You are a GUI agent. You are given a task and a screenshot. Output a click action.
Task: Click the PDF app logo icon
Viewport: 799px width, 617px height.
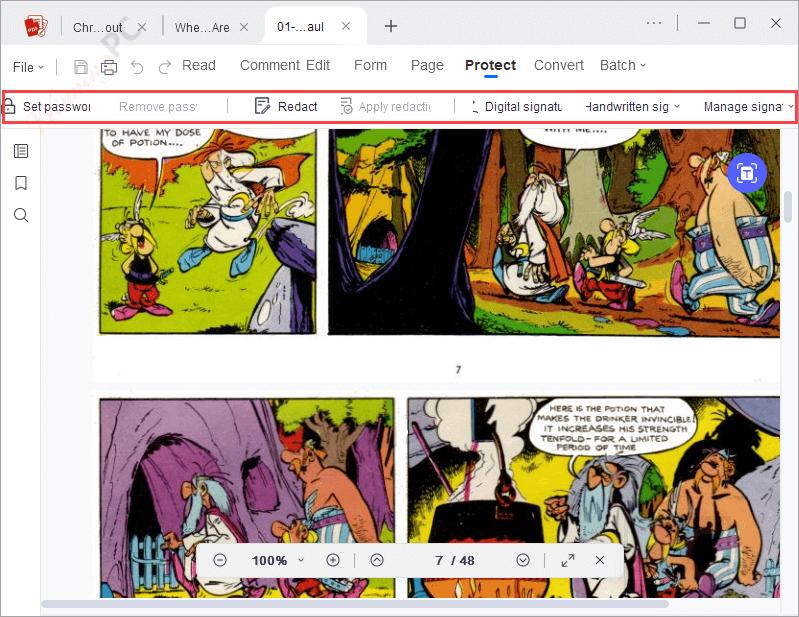click(x=36, y=26)
